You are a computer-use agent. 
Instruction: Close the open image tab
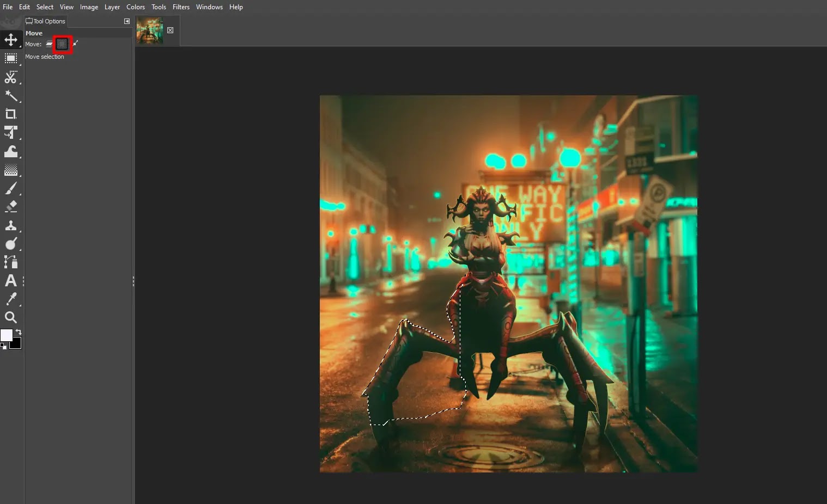[171, 30]
